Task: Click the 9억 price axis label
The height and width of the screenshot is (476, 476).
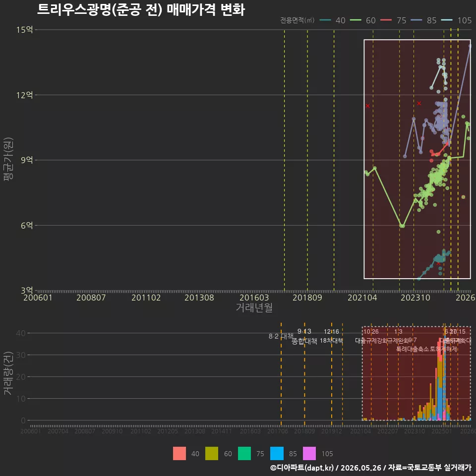Action: (27, 160)
